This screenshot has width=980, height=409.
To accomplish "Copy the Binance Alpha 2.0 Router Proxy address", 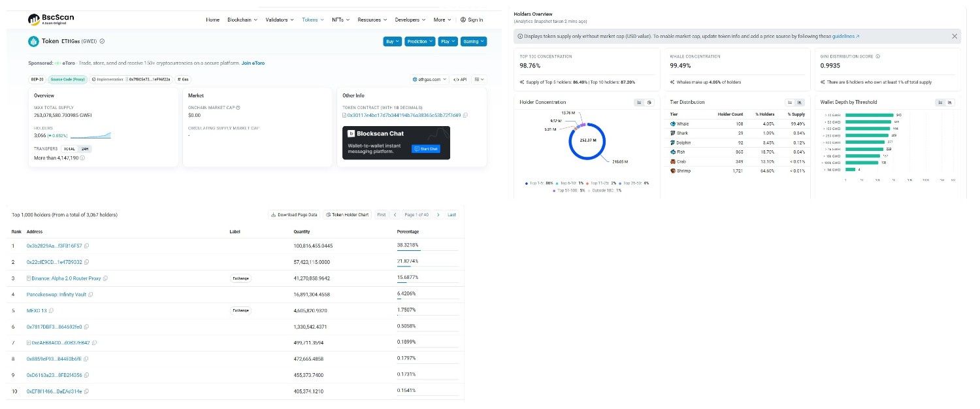I will (x=105, y=278).
